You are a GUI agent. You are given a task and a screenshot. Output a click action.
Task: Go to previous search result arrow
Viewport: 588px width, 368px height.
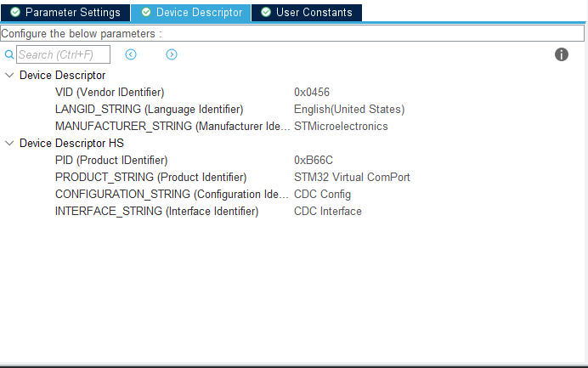(131, 54)
